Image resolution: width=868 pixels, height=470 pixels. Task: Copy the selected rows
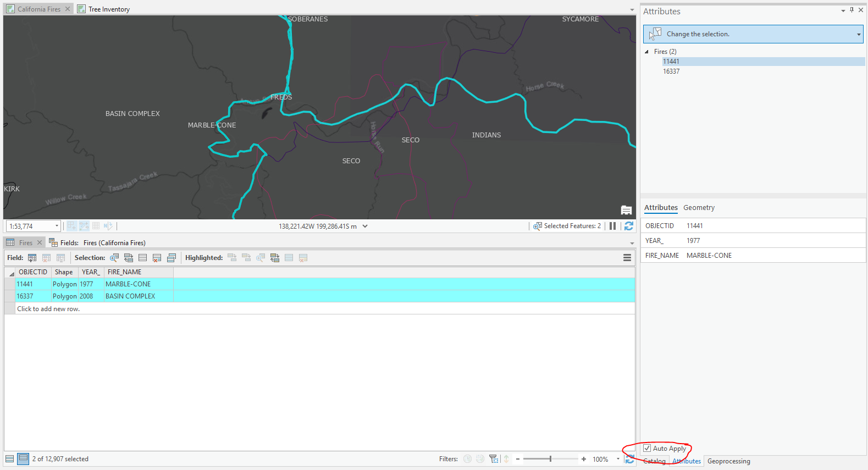(x=172, y=258)
